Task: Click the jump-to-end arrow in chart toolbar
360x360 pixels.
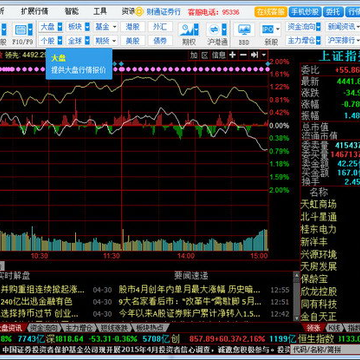Action: (x=254, y=55)
